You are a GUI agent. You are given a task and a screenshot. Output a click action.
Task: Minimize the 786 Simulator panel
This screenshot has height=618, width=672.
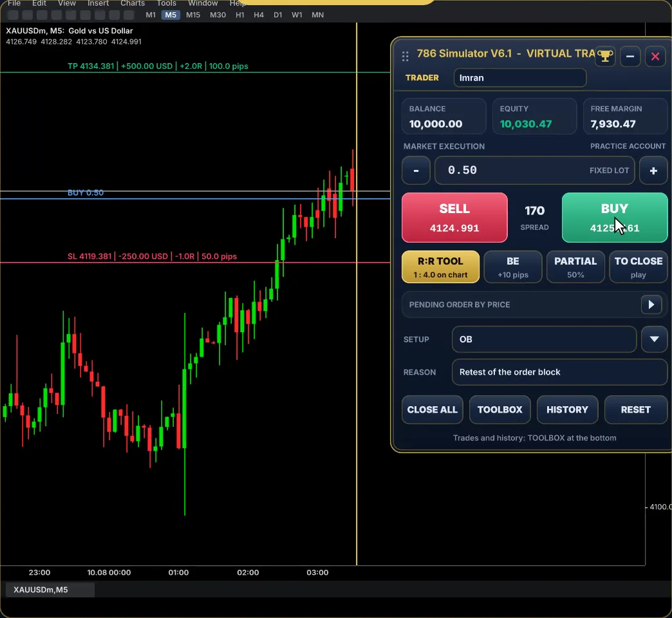[x=630, y=56]
